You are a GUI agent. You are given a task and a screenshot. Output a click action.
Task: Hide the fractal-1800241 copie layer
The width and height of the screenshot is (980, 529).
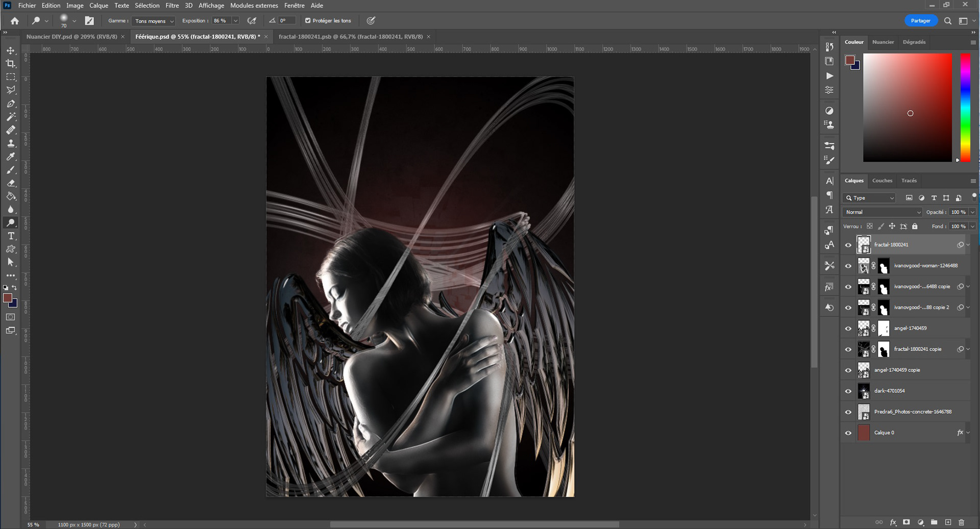[x=848, y=349]
